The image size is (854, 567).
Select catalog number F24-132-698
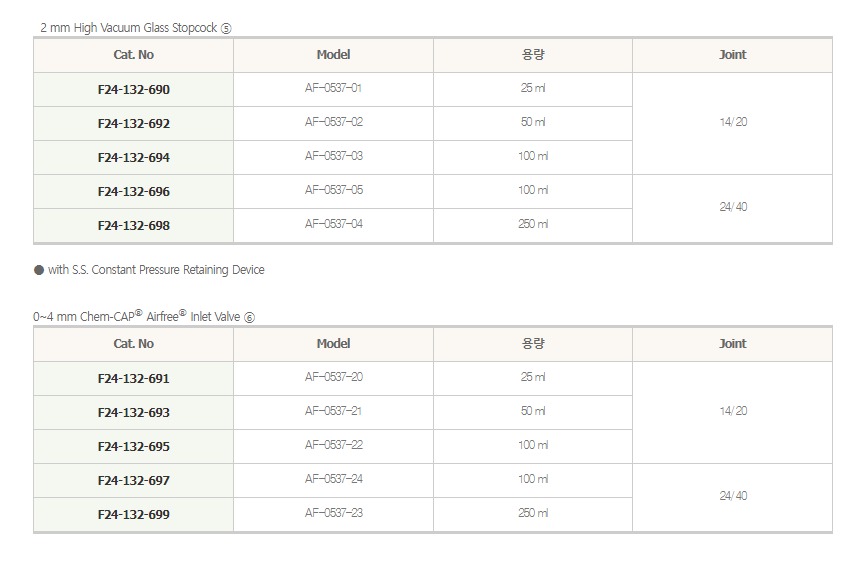[x=134, y=225]
